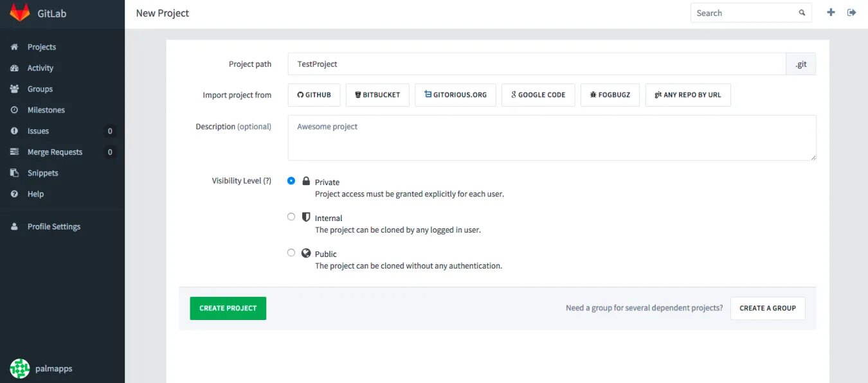Import project from GitHub
This screenshot has width=868, height=383.
pos(314,95)
